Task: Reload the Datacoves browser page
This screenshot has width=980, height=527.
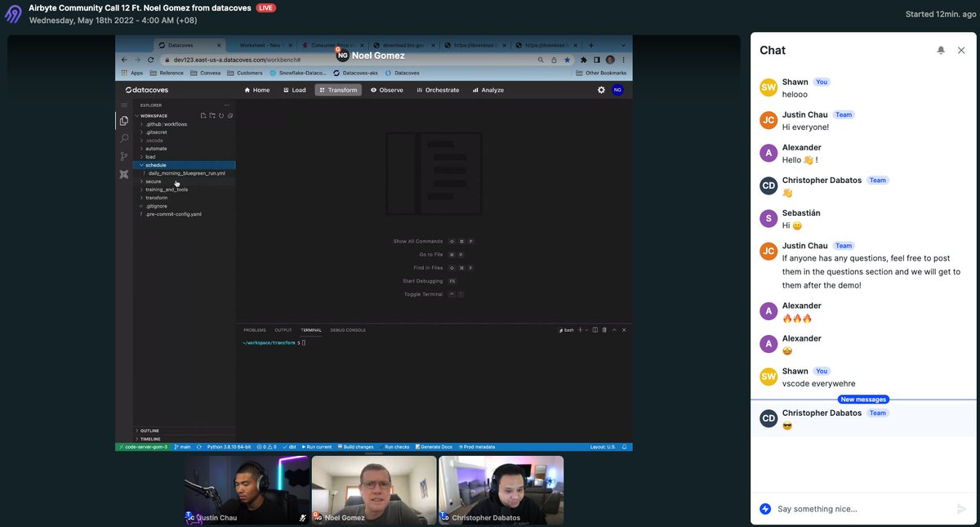Action: 151,60
